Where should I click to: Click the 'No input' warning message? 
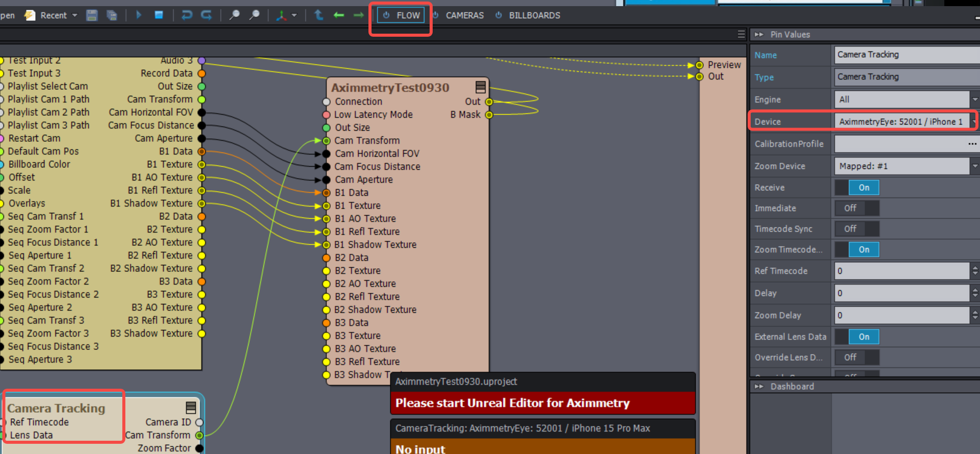[x=420, y=448]
